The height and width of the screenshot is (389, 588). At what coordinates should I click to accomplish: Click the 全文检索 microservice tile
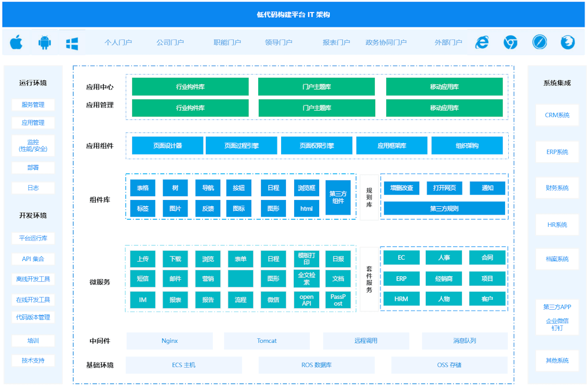306,279
